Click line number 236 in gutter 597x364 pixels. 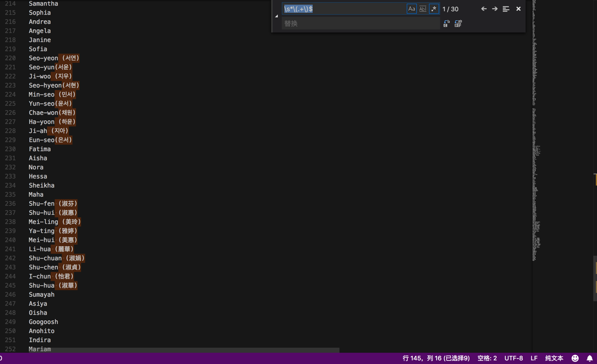coord(10,204)
